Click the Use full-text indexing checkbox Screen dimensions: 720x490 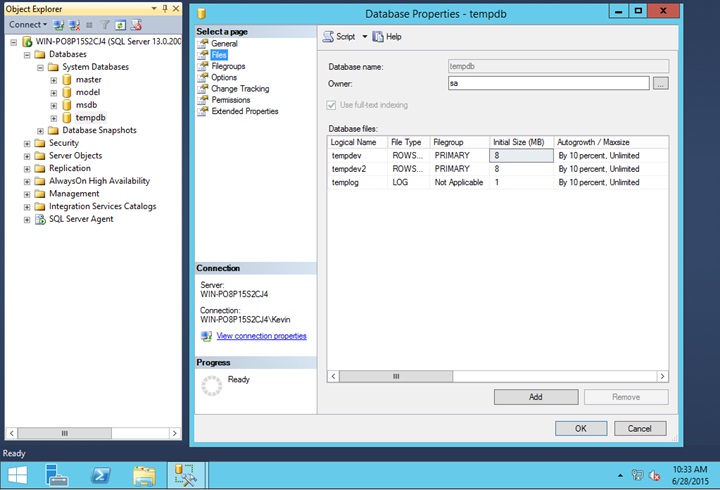coord(331,105)
